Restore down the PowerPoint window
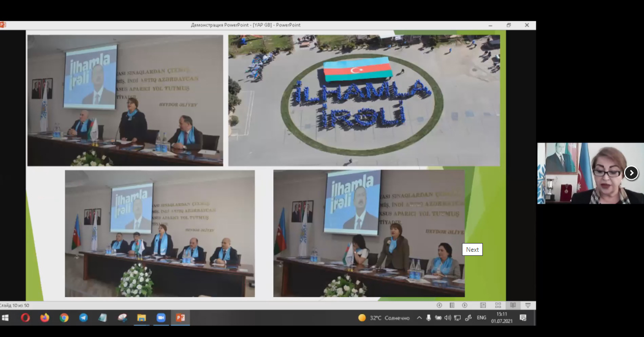644x337 pixels. (x=509, y=25)
